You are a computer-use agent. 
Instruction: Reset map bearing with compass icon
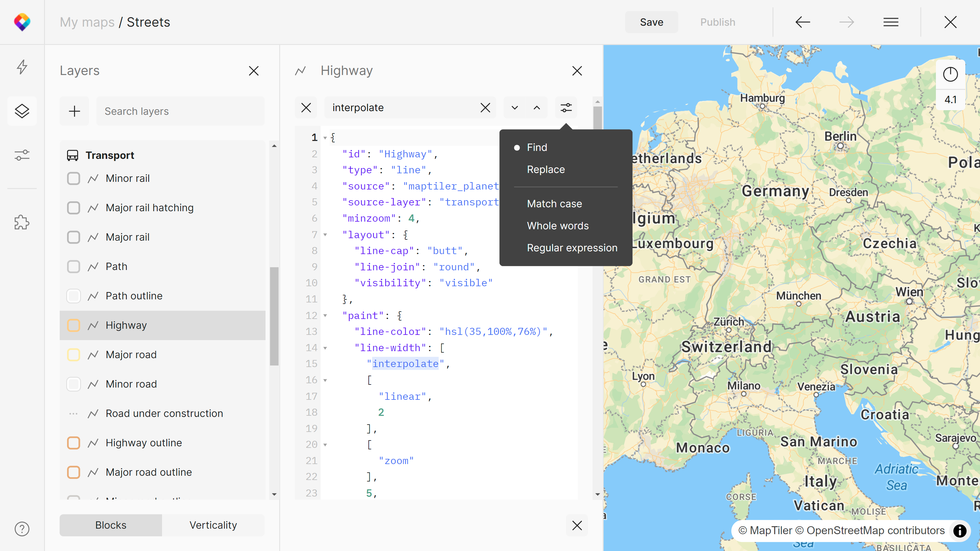950,74
